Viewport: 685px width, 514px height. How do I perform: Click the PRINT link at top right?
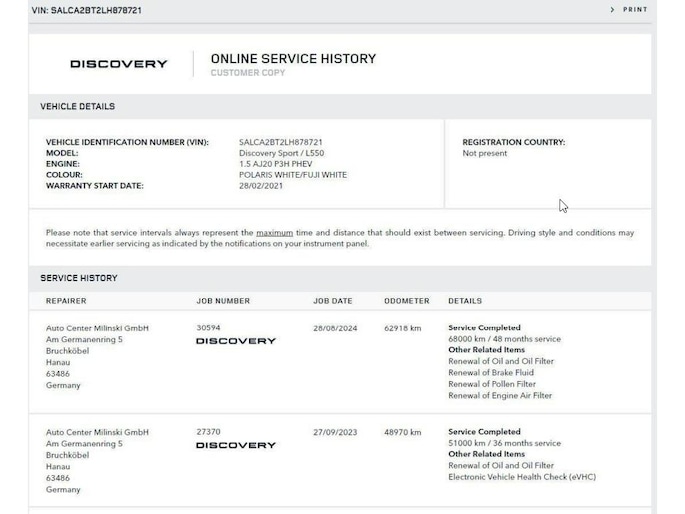click(x=635, y=10)
